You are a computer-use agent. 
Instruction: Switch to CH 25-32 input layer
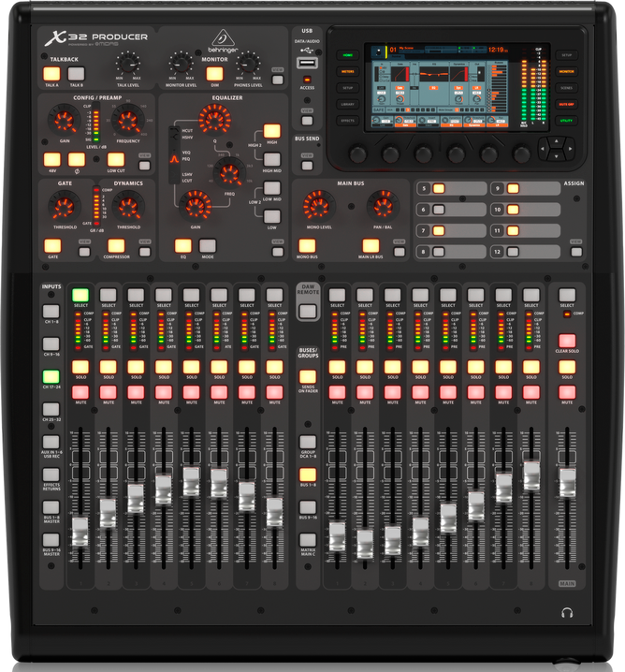click(51, 409)
